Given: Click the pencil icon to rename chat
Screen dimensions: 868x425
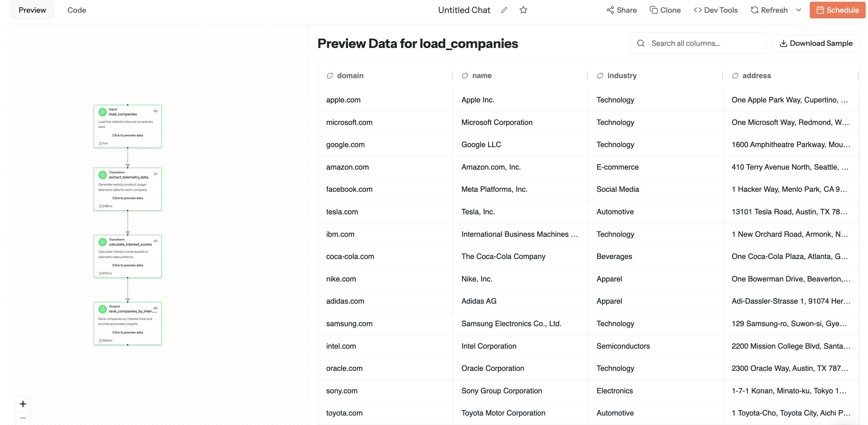Looking at the screenshot, I should click(x=504, y=10).
